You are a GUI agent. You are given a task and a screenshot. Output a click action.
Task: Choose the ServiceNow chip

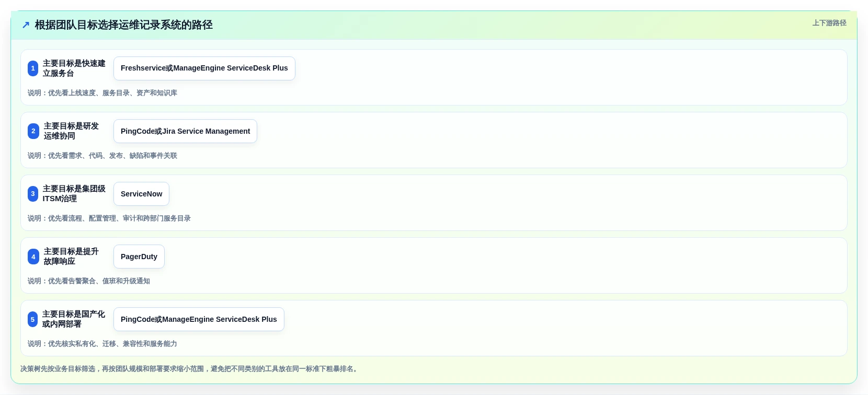[x=141, y=194]
